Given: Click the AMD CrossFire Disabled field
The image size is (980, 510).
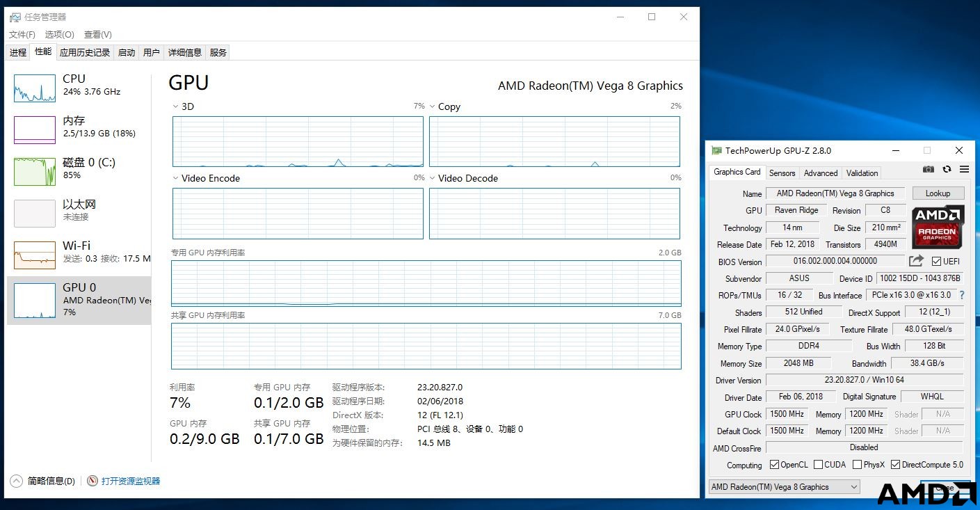Looking at the screenshot, I should point(865,447).
